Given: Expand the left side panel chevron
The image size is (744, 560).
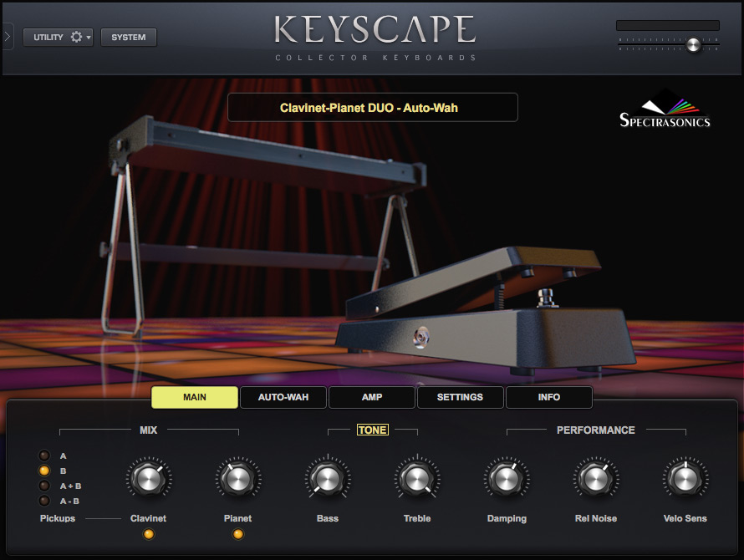Looking at the screenshot, I should click(7, 36).
